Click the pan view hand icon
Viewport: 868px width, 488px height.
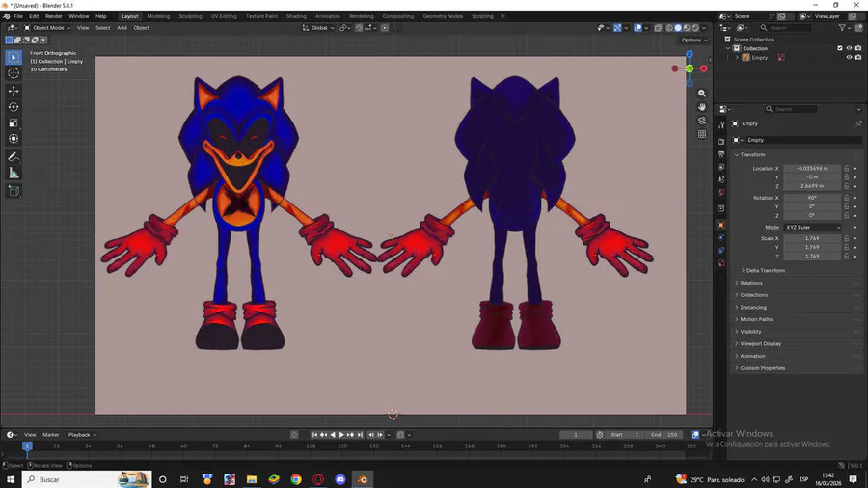(702, 107)
